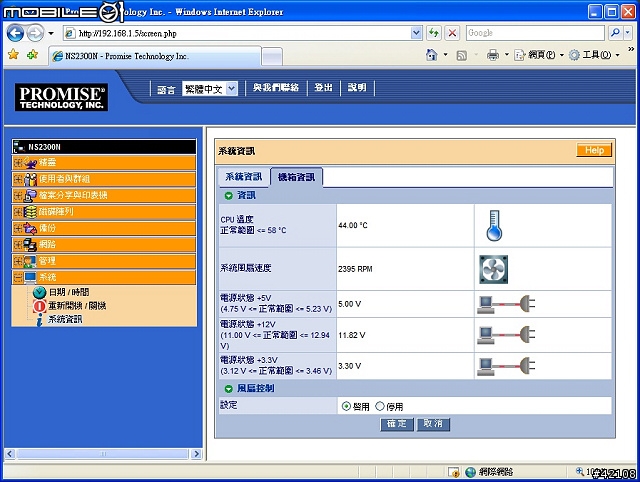Click the sidebar horizontal scrollbar thumb
The width and height of the screenshot is (640, 482).
coord(102,454)
